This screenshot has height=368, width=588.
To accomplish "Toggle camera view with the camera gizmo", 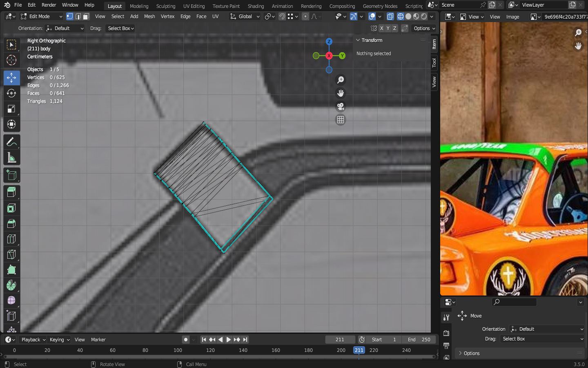I will click(x=341, y=107).
